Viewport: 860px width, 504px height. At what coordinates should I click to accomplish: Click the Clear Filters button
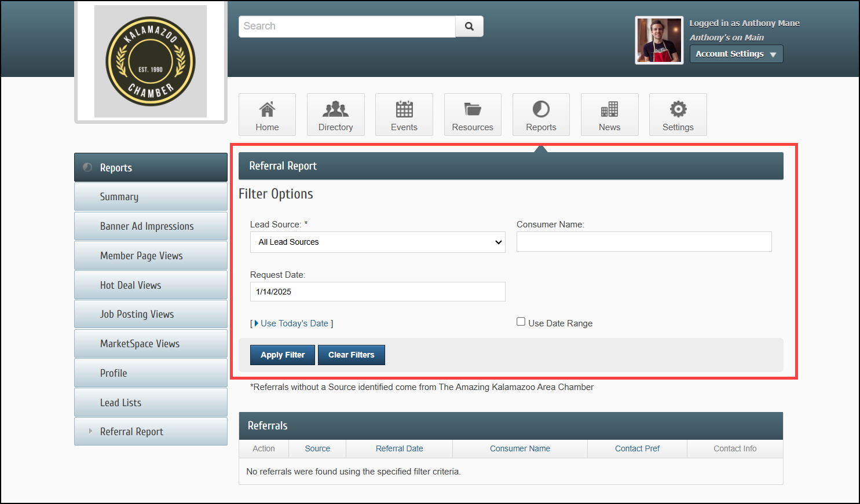pyautogui.click(x=351, y=355)
